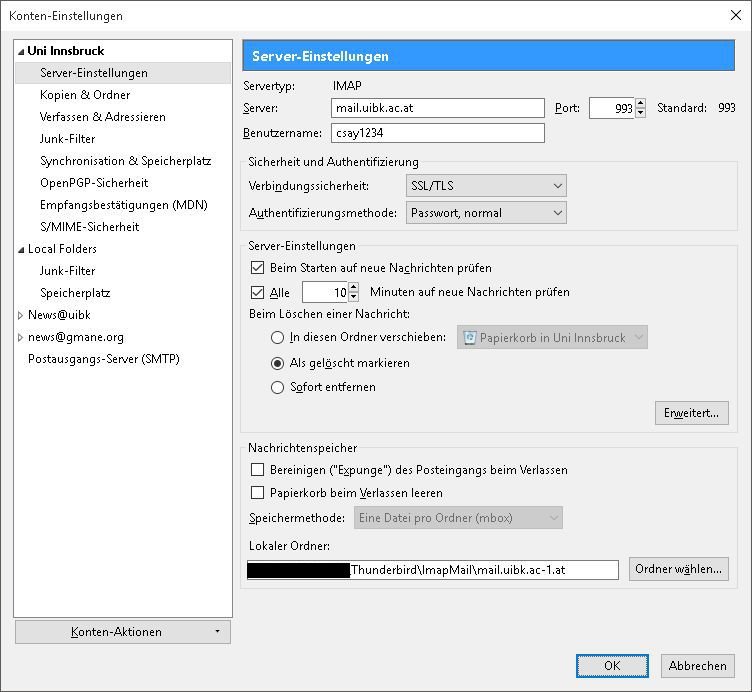
Task: Open Speicherplatz under Local Folders
Action: [75, 293]
